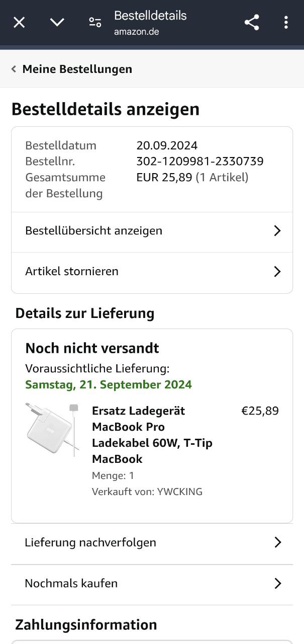The width and height of the screenshot is (304, 644).
Task: Open Lieferung nachverfolgen
Action: click(90, 542)
